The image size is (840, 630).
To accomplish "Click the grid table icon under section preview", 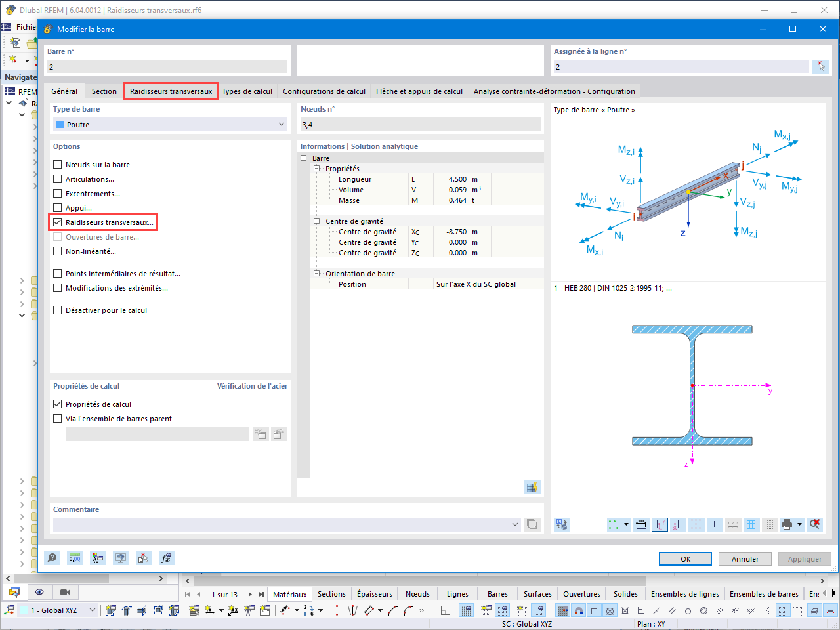I will click(751, 524).
